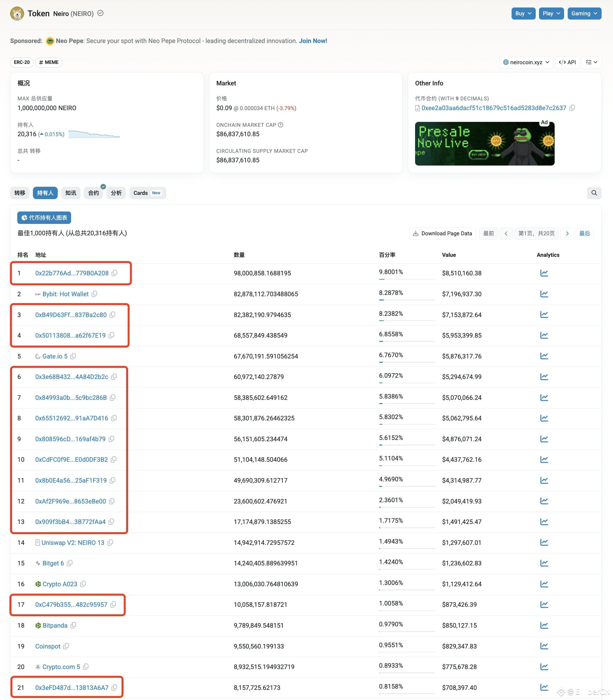
Task: Open analytics chart for Bitpanda row
Action: pos(544,625)
